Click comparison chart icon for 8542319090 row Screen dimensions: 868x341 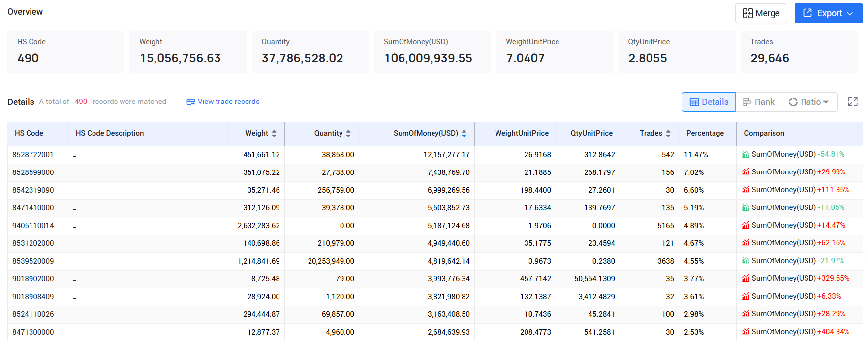click(x=746, y=190)
